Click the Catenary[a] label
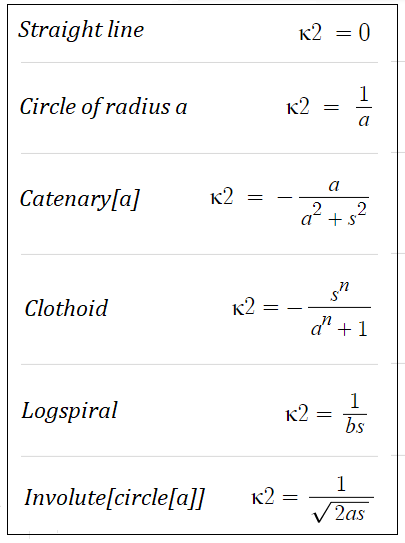The image size is (405, 543). [80, 199]
